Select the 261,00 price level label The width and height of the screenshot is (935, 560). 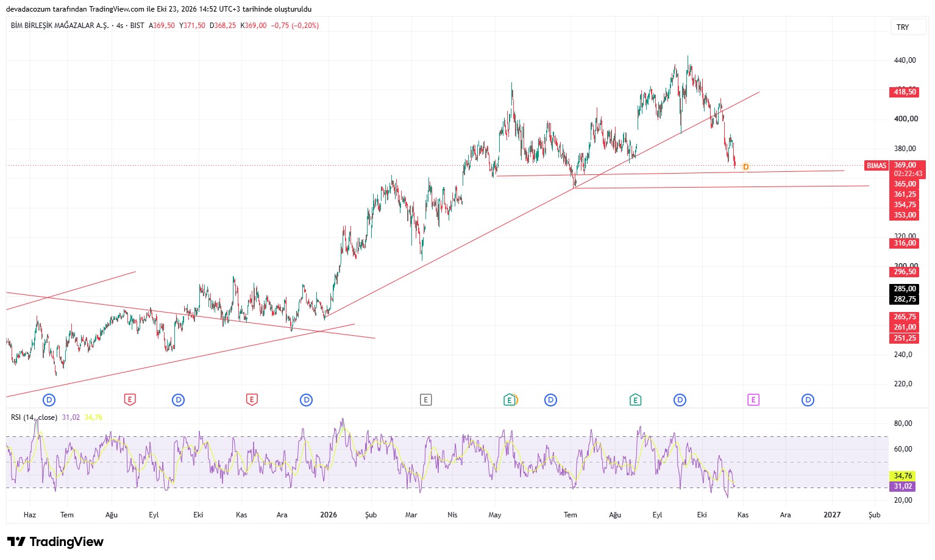905,327
